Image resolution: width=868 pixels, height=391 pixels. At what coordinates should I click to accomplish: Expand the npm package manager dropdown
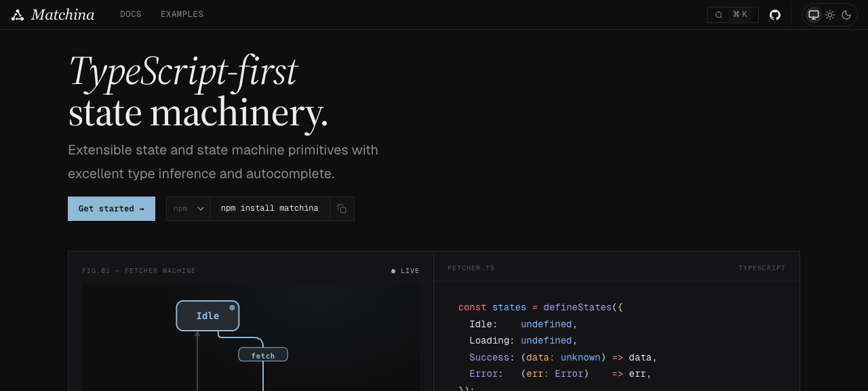189,209
